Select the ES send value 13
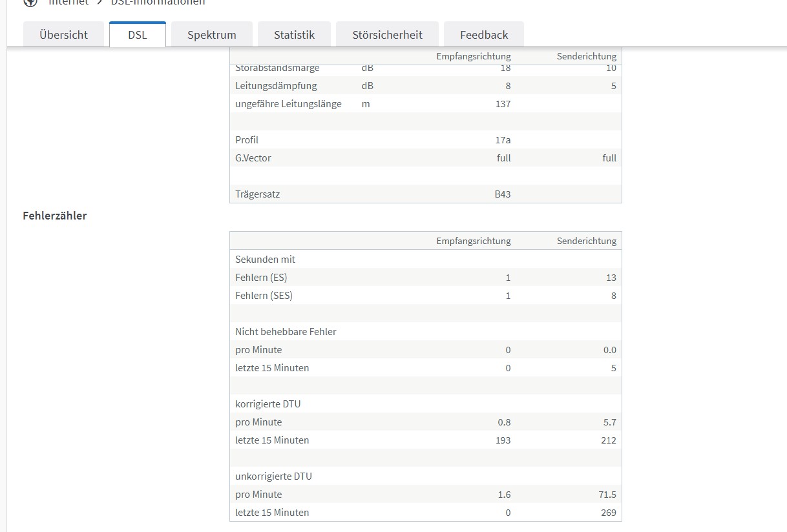 click(x=611, y=278)
